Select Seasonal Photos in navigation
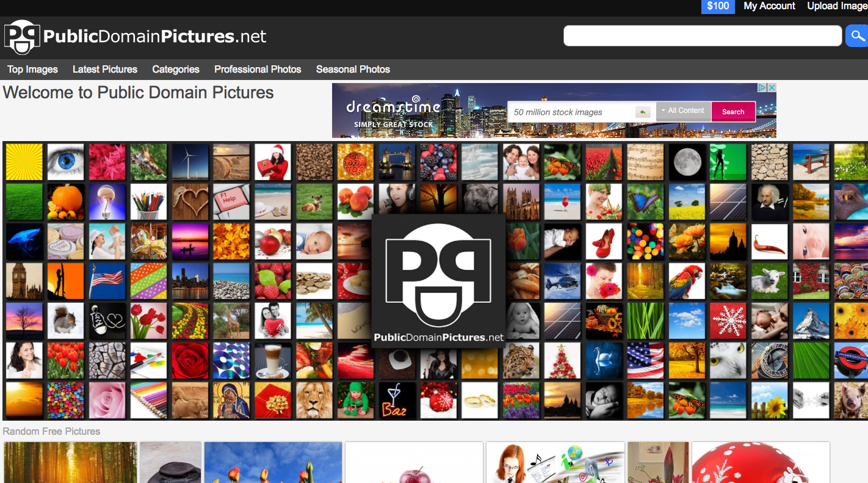 tap(353, 69)
